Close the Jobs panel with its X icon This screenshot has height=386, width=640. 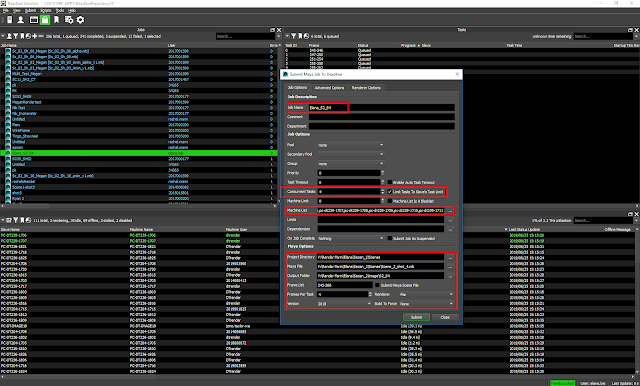(x=279, y=30)
